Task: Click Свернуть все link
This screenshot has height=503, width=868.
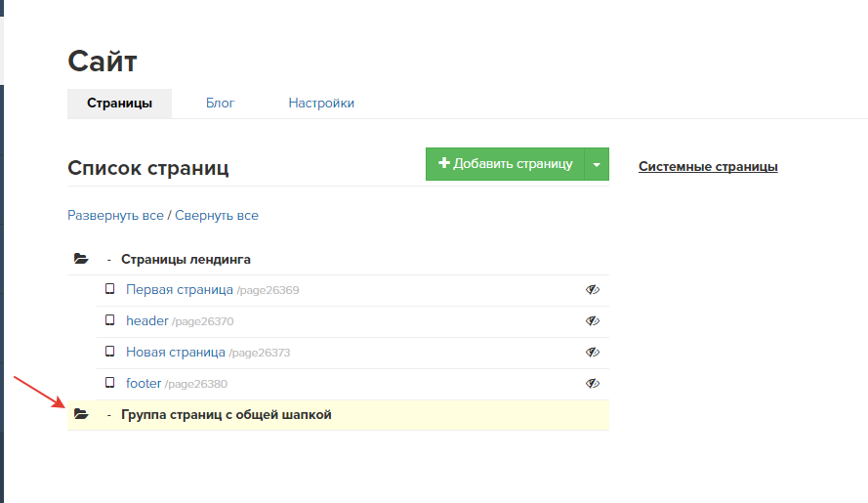Action: [217, 216]
